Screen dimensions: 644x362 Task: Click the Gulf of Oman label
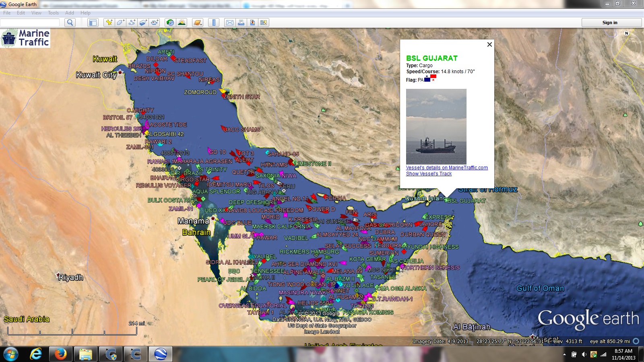pyautogui.click(x=540, y=288)
